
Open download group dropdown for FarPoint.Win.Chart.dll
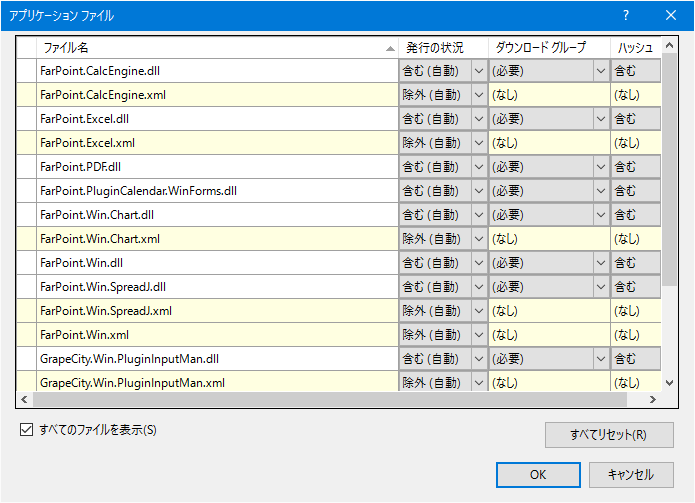(x=601, y=214)
